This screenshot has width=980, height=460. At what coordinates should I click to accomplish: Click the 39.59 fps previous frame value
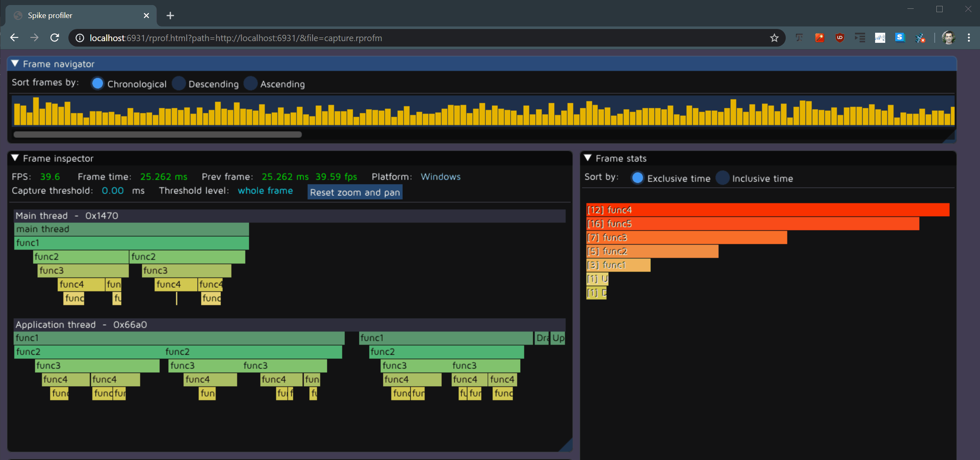(x=336, y=177)
